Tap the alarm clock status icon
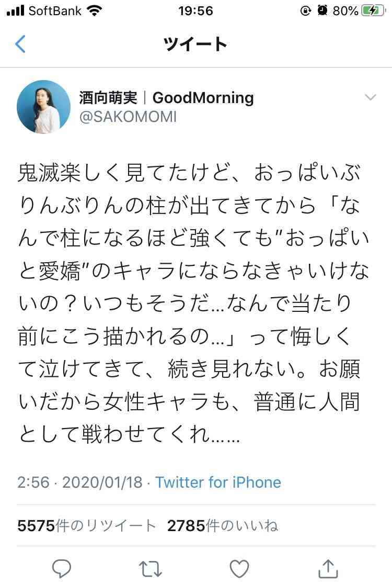392x585 pixels. coord(322,10)
